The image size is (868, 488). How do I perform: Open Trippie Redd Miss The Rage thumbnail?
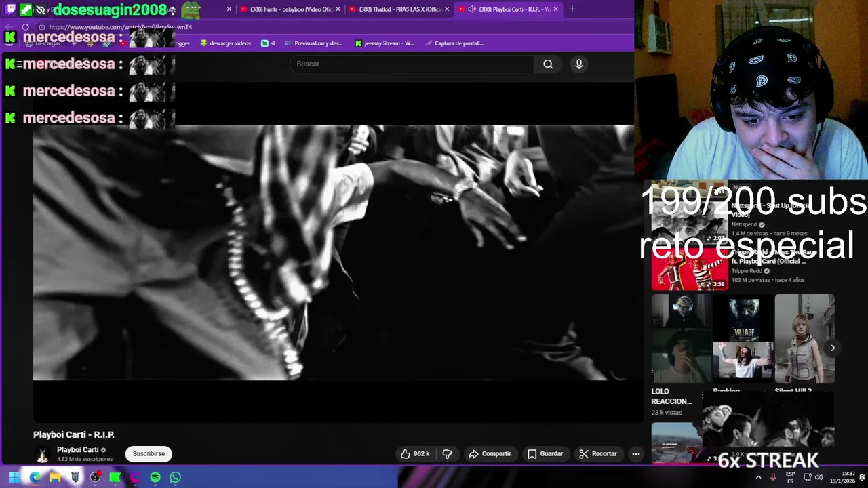point(690,268)
